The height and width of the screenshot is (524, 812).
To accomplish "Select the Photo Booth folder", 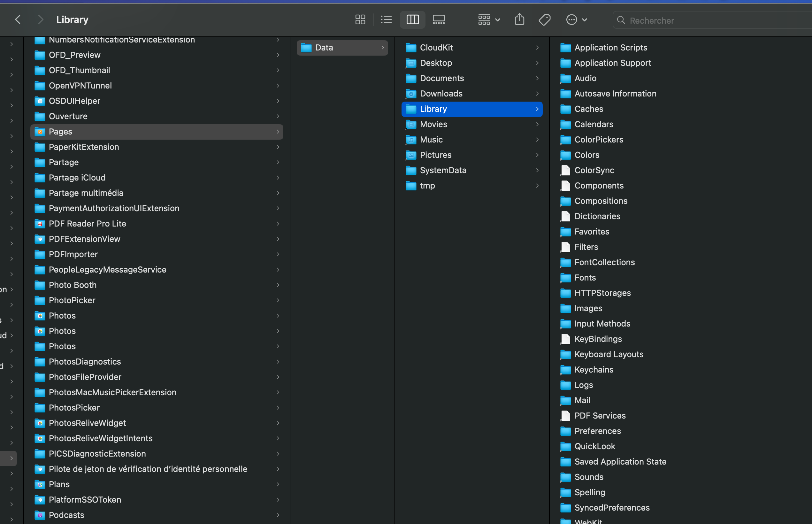I will tap(73, 285).
